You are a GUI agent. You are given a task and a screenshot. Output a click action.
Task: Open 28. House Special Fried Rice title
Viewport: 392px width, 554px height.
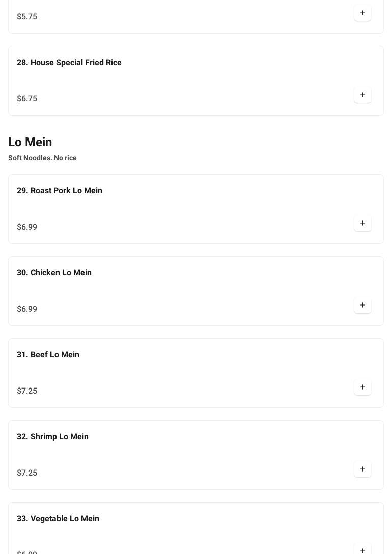coord(69,63)
